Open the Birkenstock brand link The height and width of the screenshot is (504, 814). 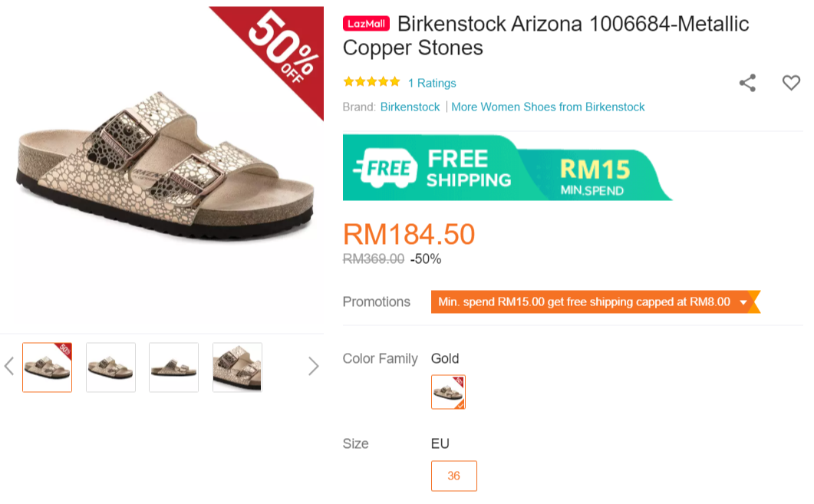tap(410, 107)
